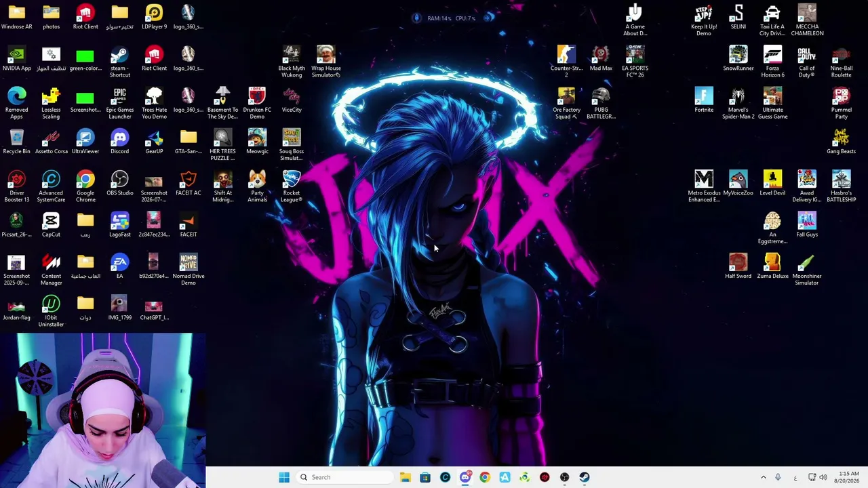Launch Fortnite from the desktop
The width and height of the screenshot is (868, 488).
click(x=704, y=100)
